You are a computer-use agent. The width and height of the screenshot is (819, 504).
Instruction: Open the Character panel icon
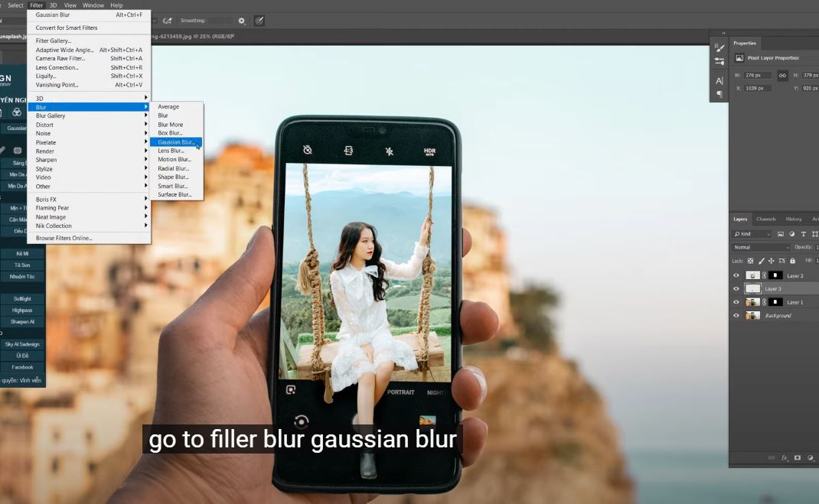click(x=719, y=80)
